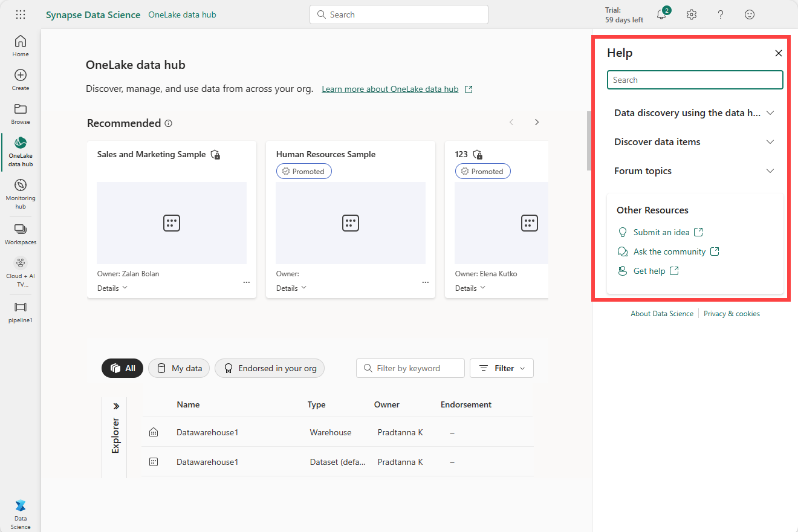Expand Details on the 123 card
This screenshot has height=532, width=798.
pyautogui.click(x=470, y=288)
